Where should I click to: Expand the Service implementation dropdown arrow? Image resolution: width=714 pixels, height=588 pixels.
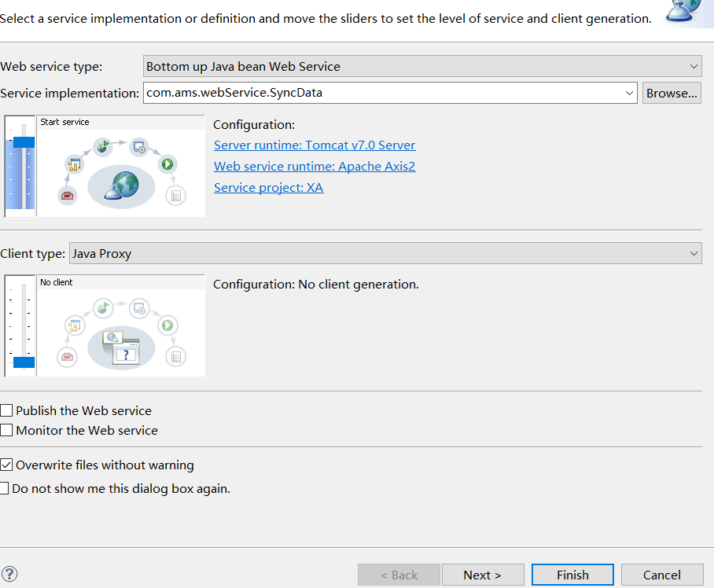pos(629,93)
